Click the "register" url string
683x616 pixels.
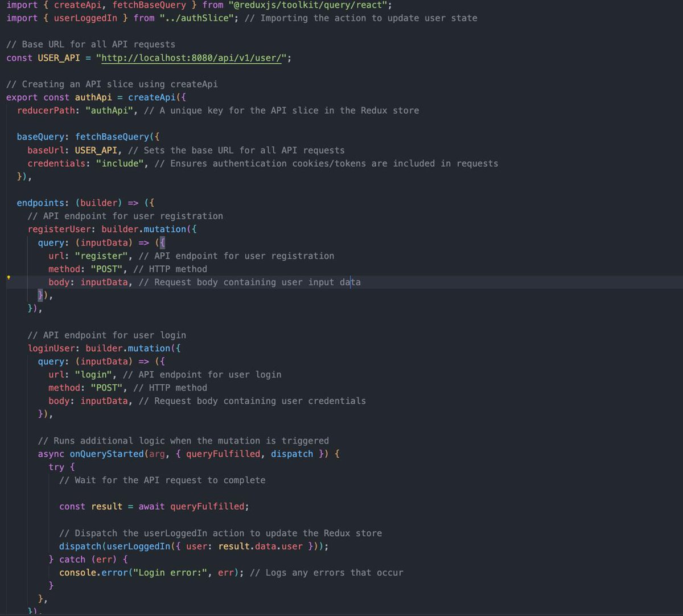pos(101,256)
